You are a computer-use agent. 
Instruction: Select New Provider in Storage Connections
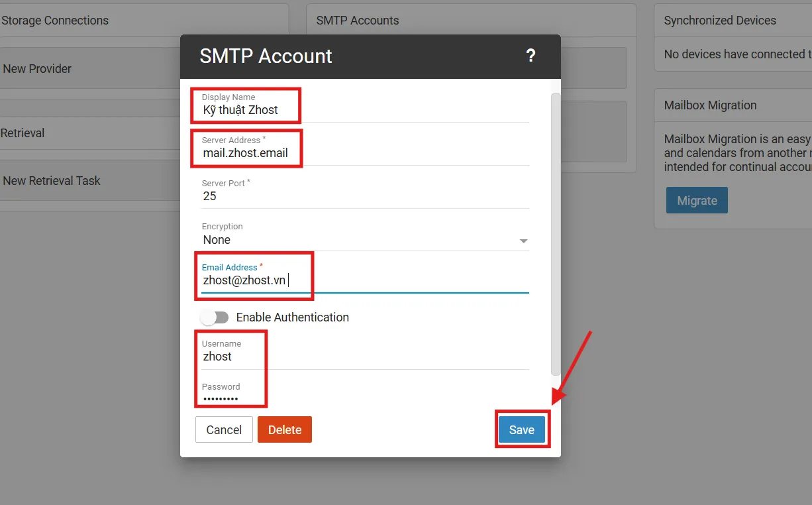37,68
